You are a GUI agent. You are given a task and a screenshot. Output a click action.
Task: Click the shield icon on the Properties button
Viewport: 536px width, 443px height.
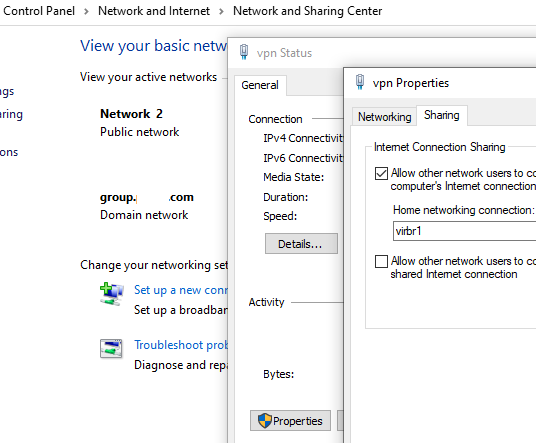265,420
